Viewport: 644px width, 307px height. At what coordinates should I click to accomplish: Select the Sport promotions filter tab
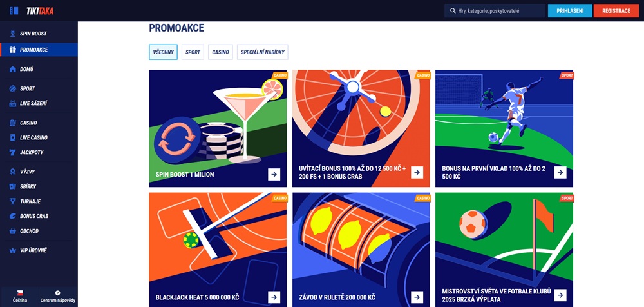(x=193, y=52)
